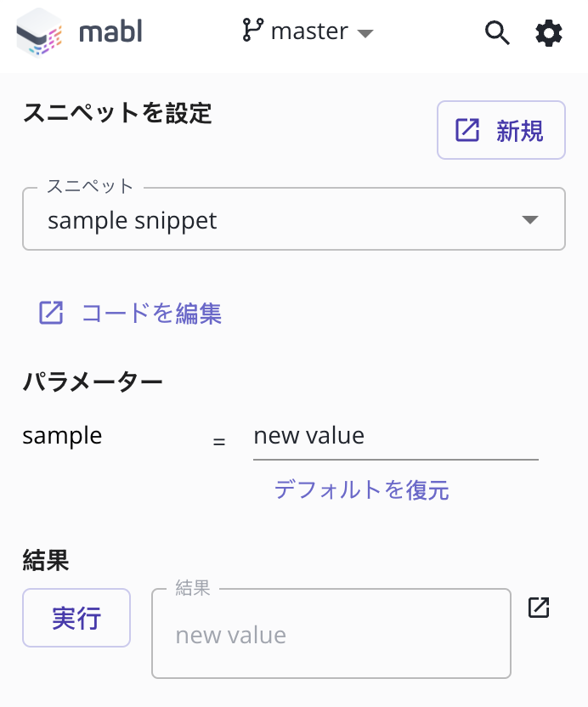Open search with the magnifier icon

click(x=497, y=33)
